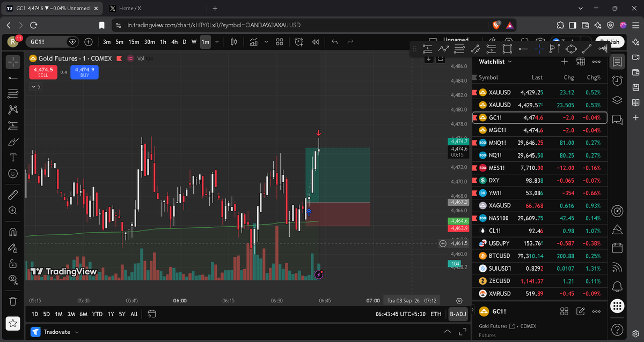Screen dimensions: 644x342
Task: Click the Publish button
Action: [x=610, y=42]
